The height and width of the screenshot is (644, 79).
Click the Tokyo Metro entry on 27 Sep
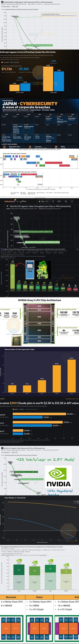coord(72,118)
